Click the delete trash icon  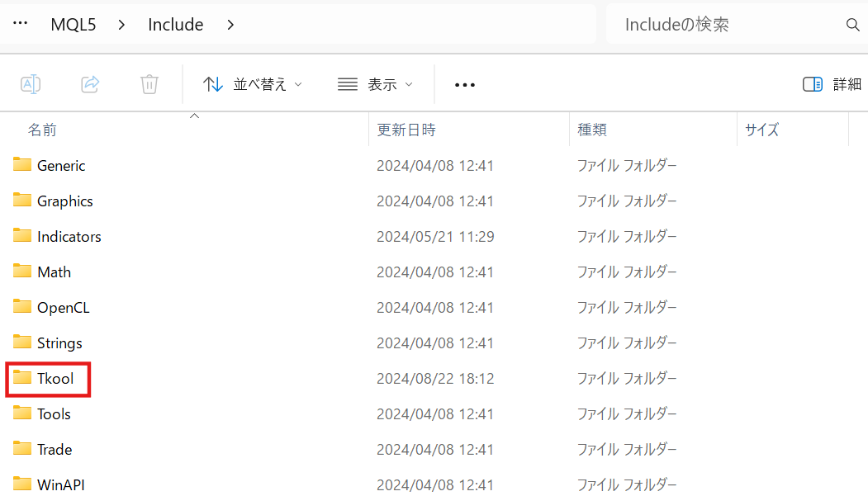[x=149, y=84]
